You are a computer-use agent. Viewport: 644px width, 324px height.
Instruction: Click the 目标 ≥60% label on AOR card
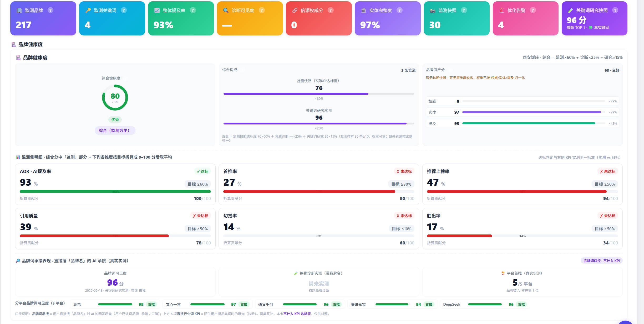pyautogui.click(x=198, y=184)
